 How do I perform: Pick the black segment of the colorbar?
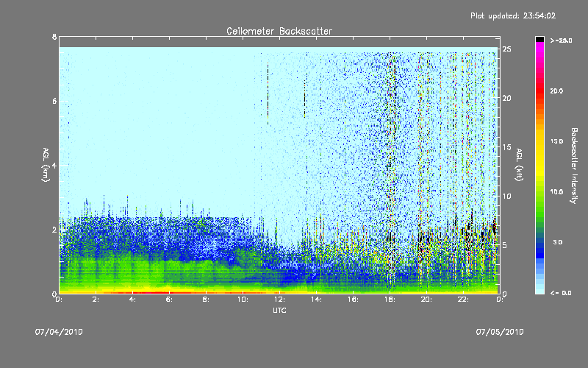pos(539,39)
